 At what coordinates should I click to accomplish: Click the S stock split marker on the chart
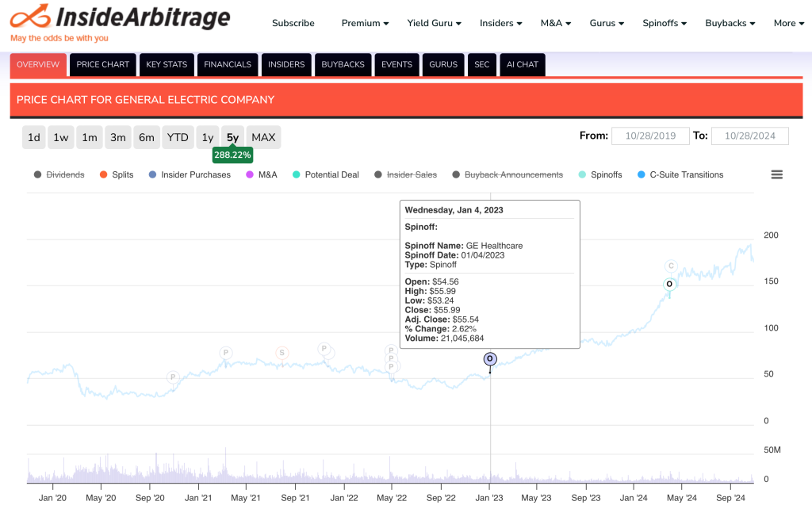[x=281, y=351]
